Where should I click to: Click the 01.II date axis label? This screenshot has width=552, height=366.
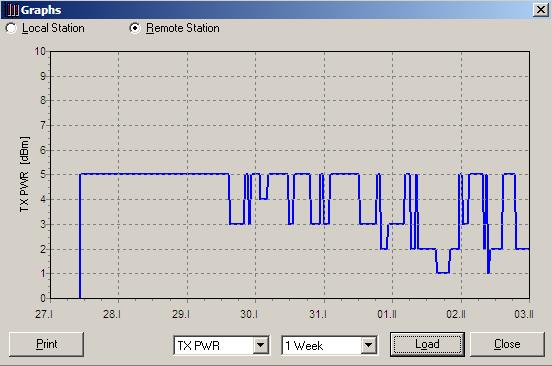[x=387, y=314]
